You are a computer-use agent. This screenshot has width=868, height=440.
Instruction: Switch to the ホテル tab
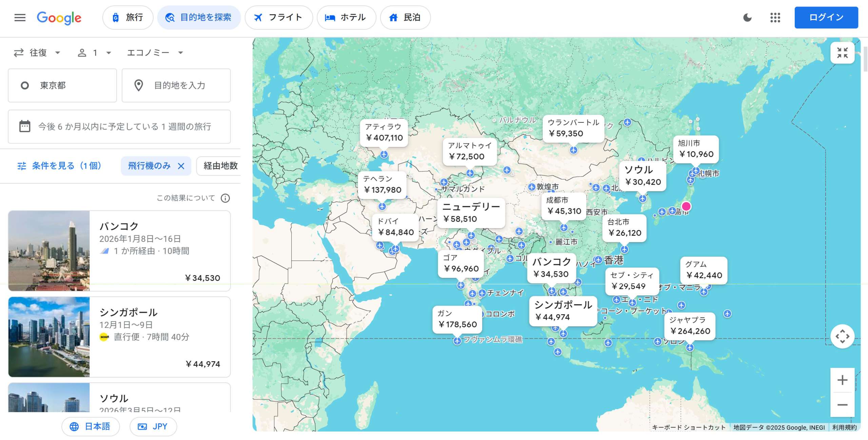click(x=346, y=18)
